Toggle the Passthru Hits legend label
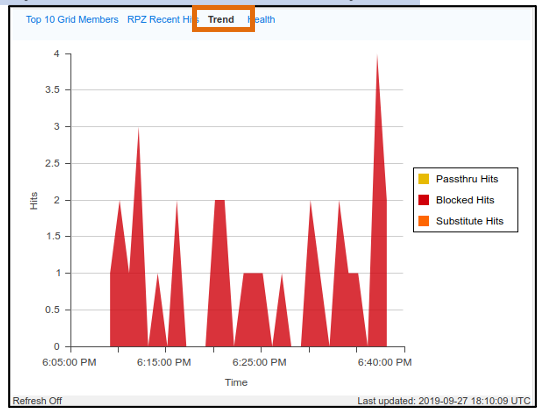 pyautogui.click(x=467, y=179)
